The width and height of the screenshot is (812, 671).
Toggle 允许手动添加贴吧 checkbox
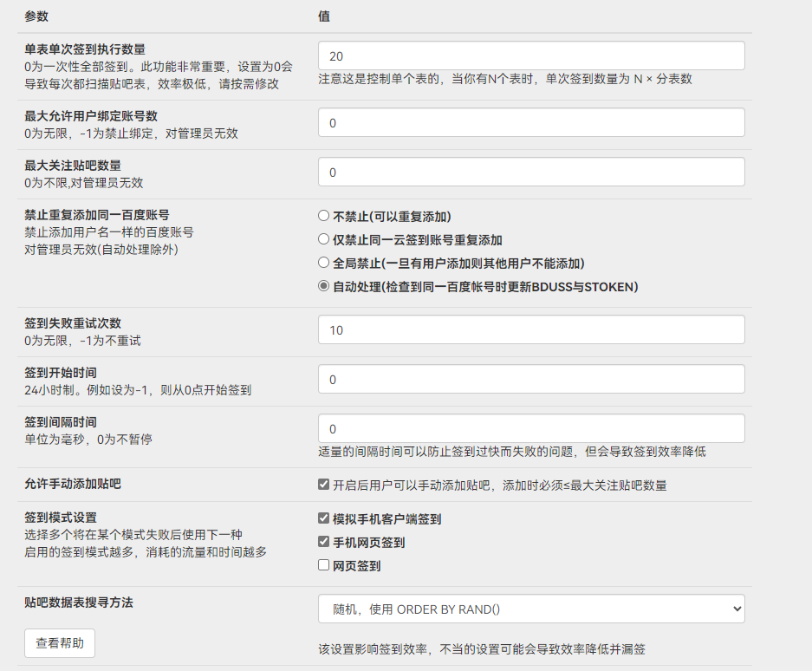pos(324,485)
